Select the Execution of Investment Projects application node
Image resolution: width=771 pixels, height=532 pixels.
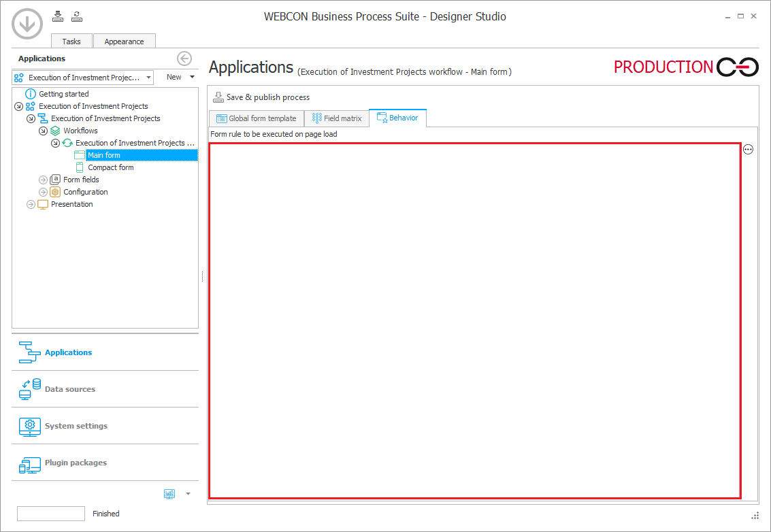coord(93,106)
